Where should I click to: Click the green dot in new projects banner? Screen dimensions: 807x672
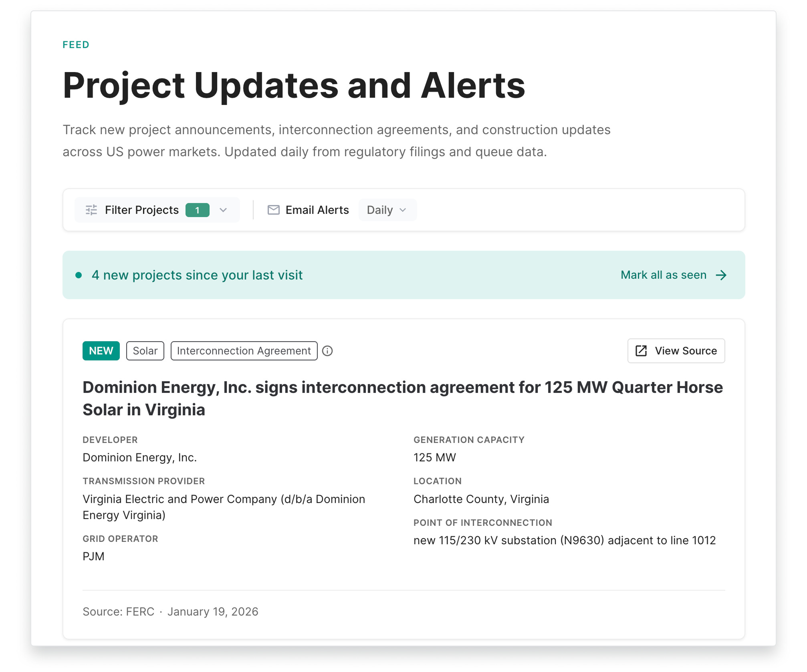tap(79, 275)
